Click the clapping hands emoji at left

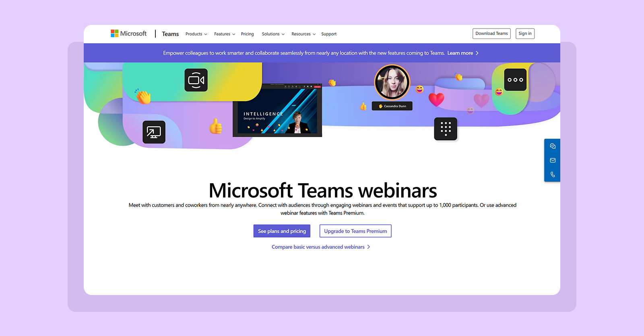[x=143, y=96]
